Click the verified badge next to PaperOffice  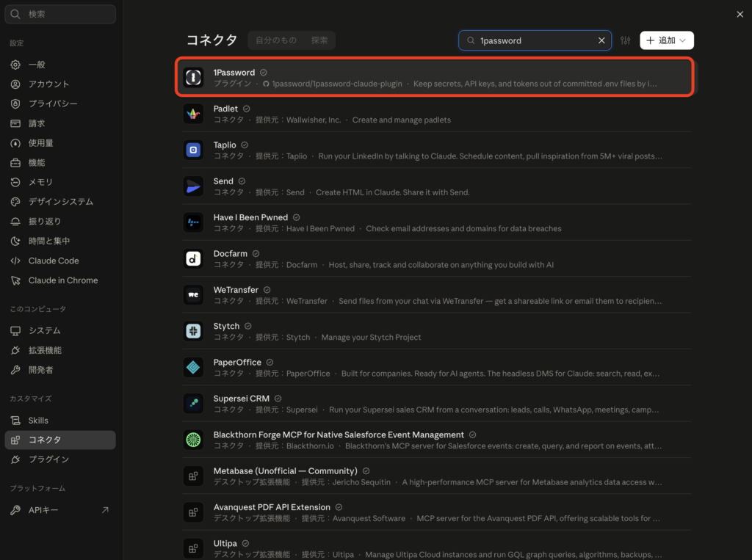point(270,362)
